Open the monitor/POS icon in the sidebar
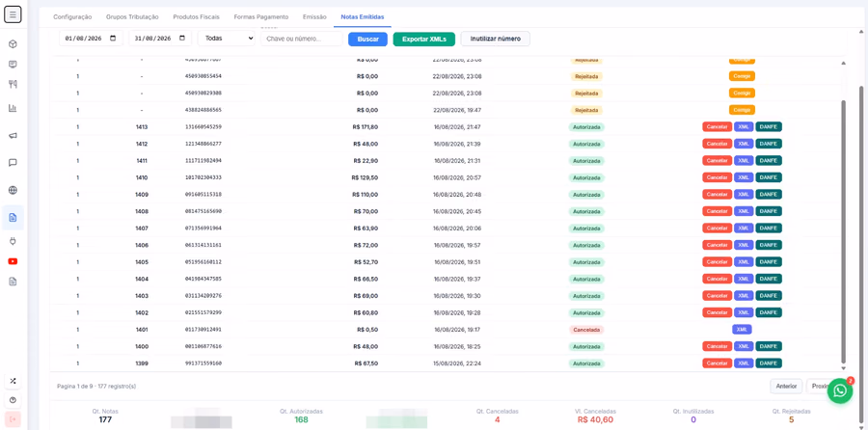The image size is (868, 430). click(x=13, y=65)
